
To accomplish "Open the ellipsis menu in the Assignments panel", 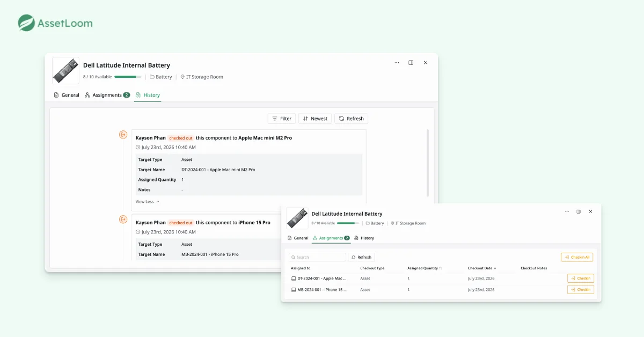I will click(567, 211).
